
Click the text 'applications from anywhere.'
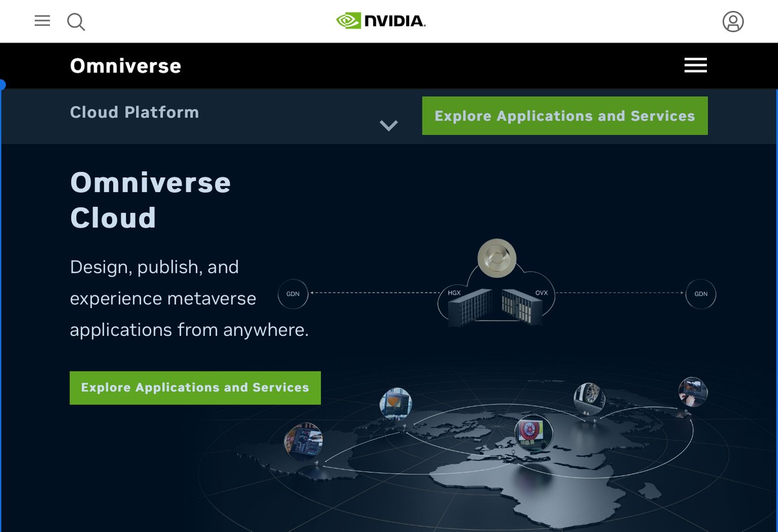click(x=190, y=330)
